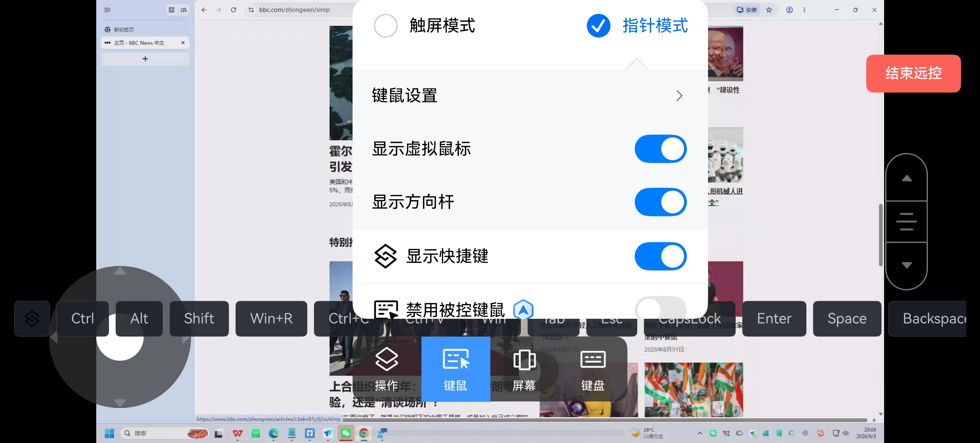The width and height of the screenshot is (980, 443).
Task: Collapse the vertical tabs sidebar
Action: tap(107, 10)
